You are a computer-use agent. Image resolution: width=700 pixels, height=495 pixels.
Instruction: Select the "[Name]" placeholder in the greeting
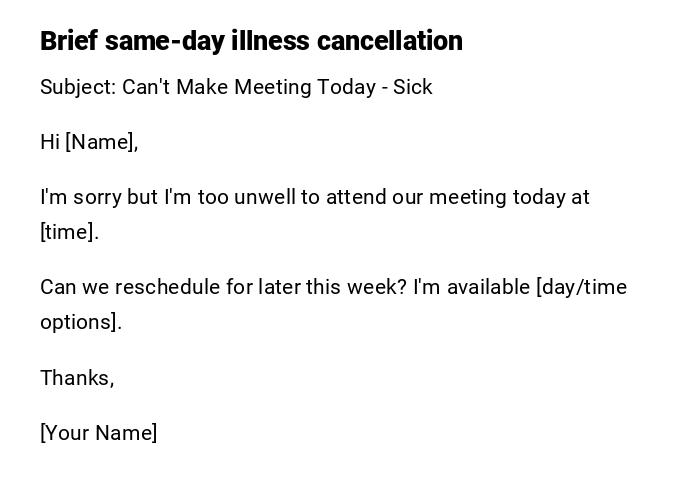pyautogui.click(x=101, y=142)
